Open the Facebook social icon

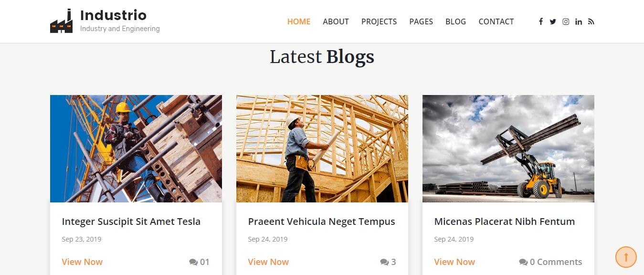click(x=540, y=21)
